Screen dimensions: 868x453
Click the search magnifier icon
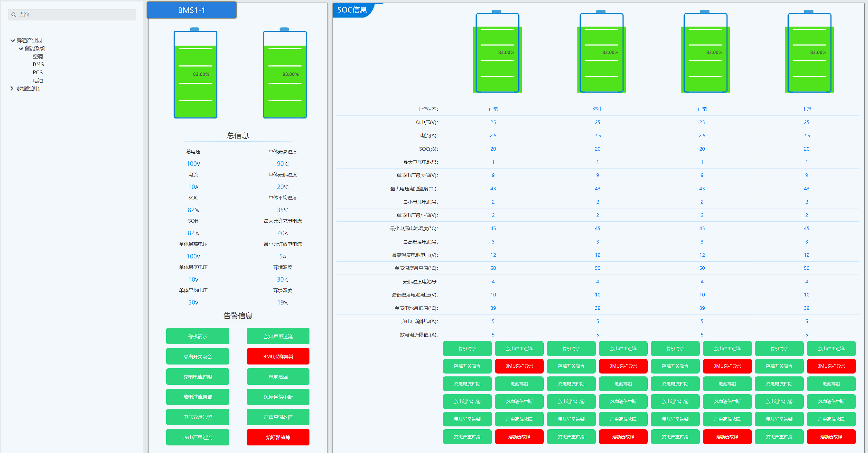point(14,14)
